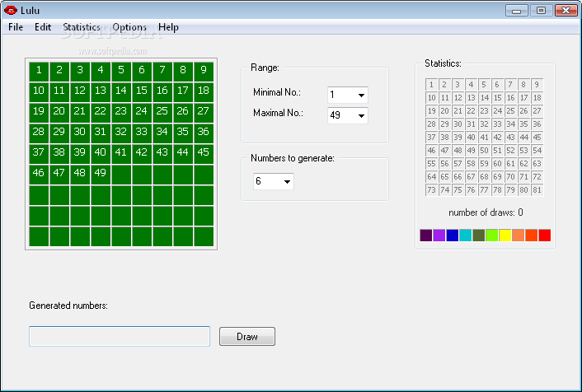Click statistics cell 1
This screenshot has height=392, width=582.
tap(431, 85)
